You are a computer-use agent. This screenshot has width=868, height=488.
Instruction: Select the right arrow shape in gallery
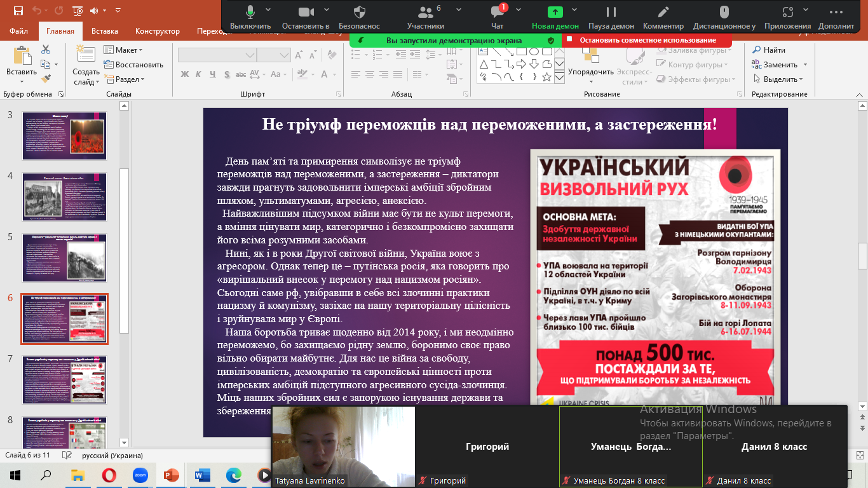[x=522, y=64]
